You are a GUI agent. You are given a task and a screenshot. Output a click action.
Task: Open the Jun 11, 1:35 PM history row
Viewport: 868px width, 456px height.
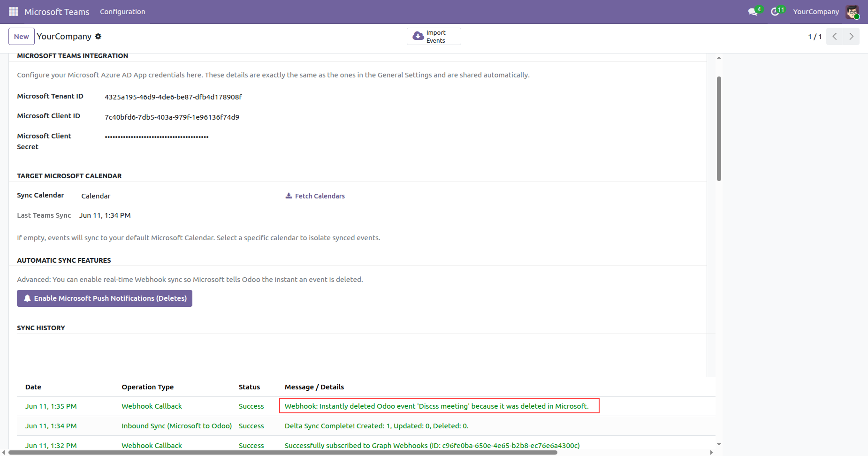(x=366, y=406)
